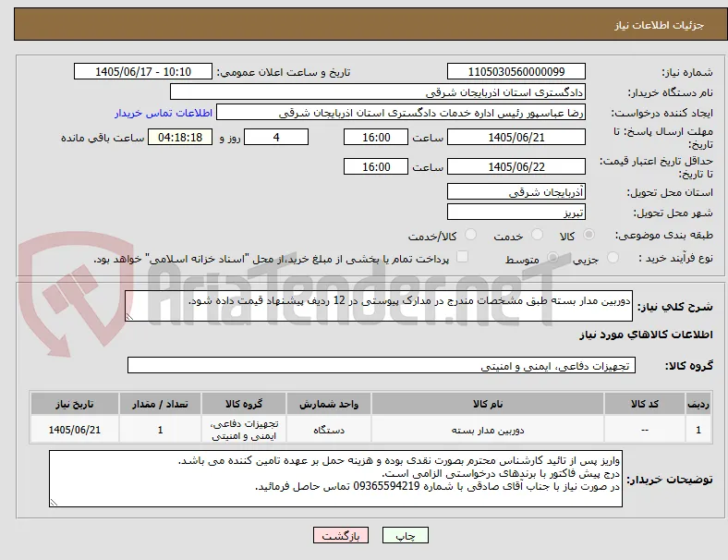Image resolution: width=728 pixels, height=560 pixels.
Task: Click the need number field 1105030560000099
Action: (x=516, y=72)
